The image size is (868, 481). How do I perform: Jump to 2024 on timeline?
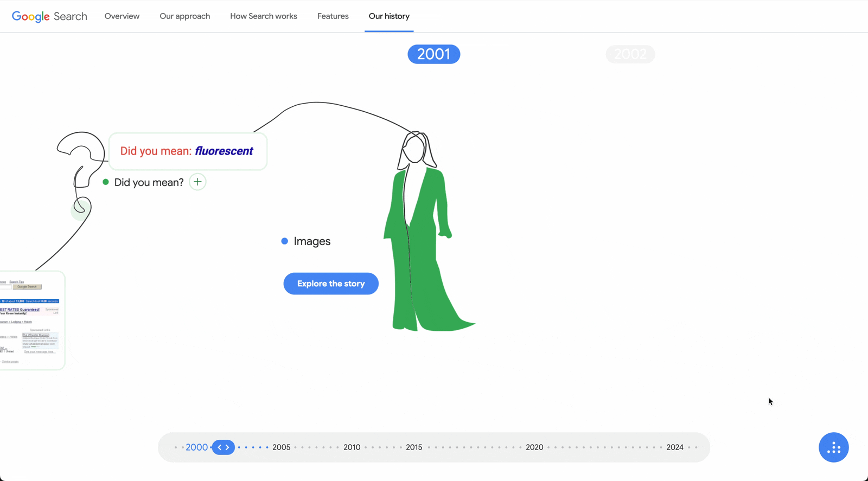[x=675, y=447]
